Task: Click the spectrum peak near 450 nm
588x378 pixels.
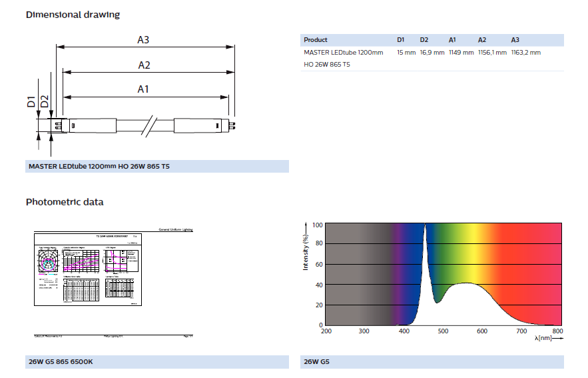Action: tap(425, 225)
